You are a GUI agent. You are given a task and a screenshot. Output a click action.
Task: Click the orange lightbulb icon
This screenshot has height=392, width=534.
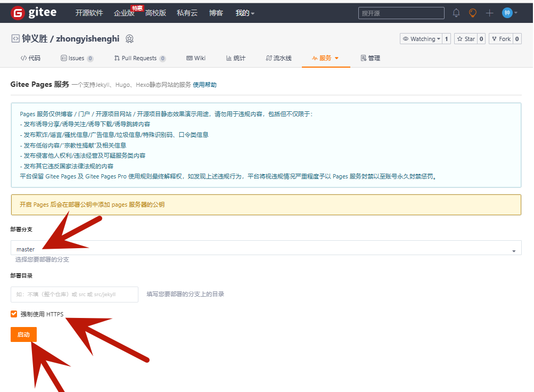[x=473, y=13]
